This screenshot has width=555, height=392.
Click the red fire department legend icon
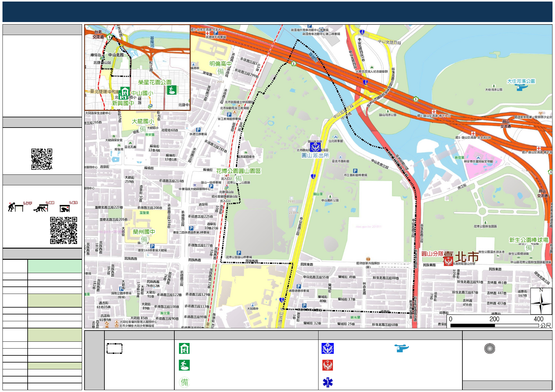coord(328,365)
